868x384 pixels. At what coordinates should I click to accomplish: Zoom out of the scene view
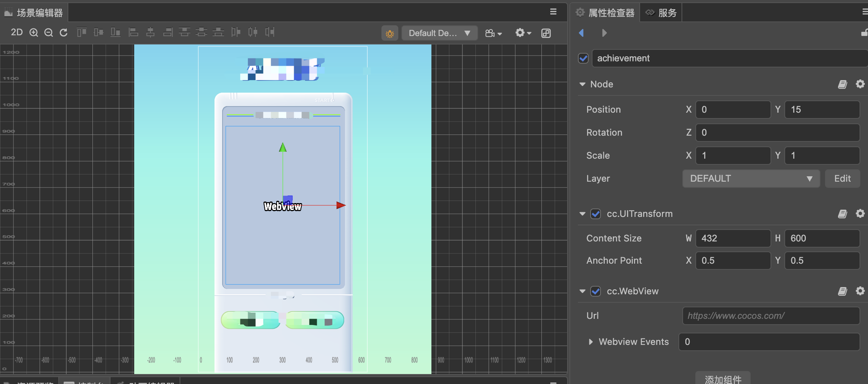(x=48, y=33)
